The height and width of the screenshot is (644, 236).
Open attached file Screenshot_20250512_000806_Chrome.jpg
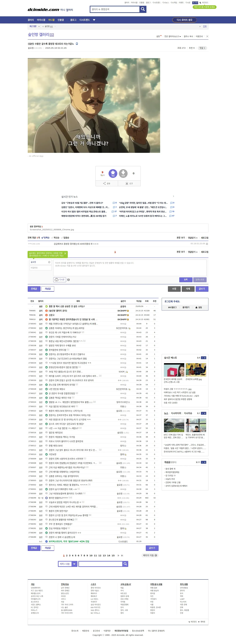[x=52, y=229]
